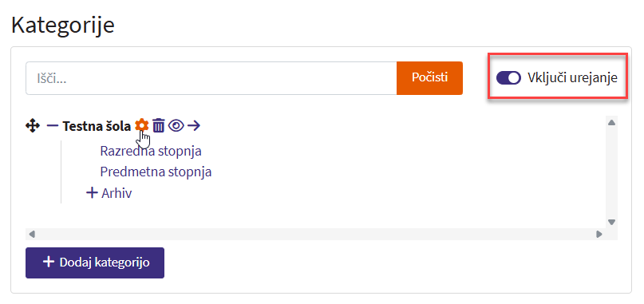Click the vertical scrollbar up arrow
This screenshot has width=644, height=304.
(x=611, y=123)
